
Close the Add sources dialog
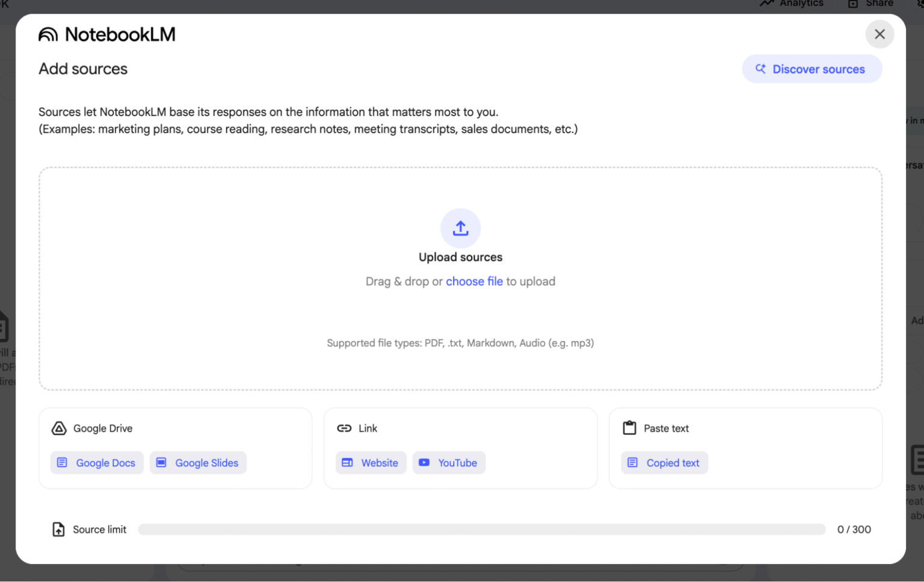879,34
